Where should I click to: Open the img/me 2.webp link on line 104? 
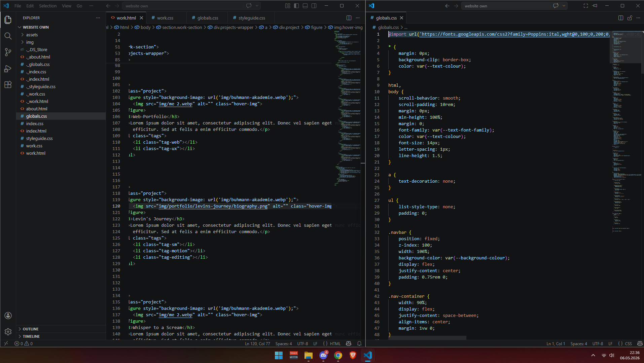click(x=176, y=104)
